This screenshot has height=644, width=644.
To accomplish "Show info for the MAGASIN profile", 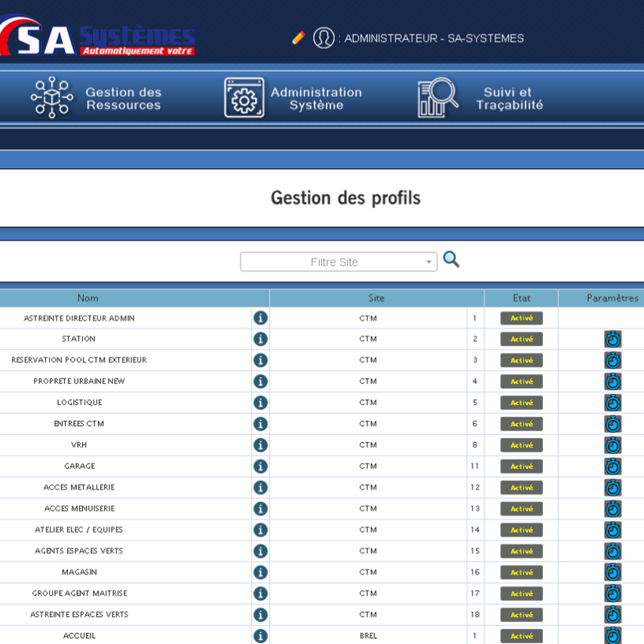I will 260,572.
